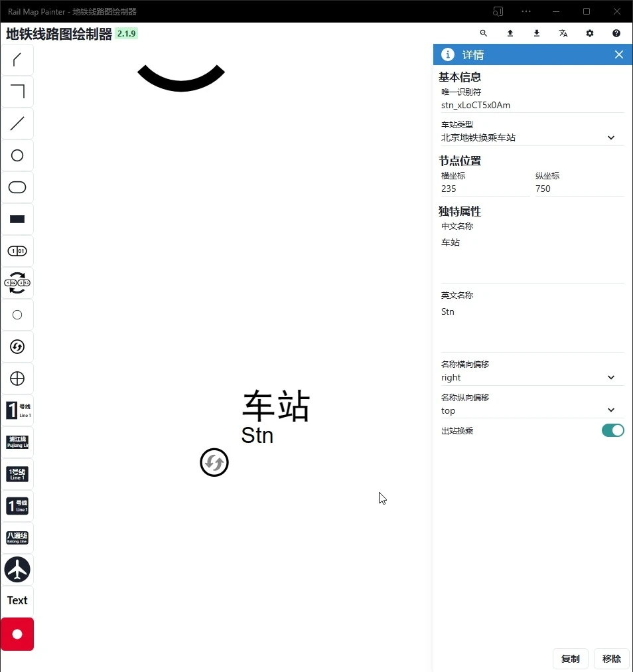Click the title bar cast window icon
The image size is (633, 672).
(498, 11)
